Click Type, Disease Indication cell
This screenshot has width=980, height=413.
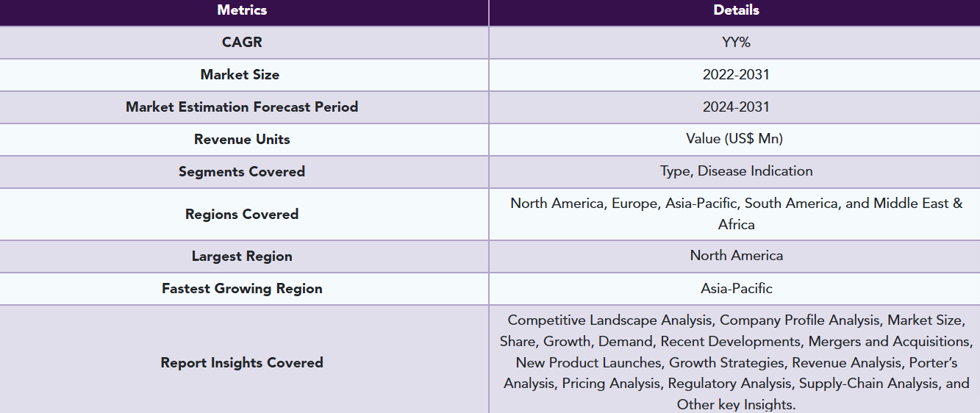(736, 171)
